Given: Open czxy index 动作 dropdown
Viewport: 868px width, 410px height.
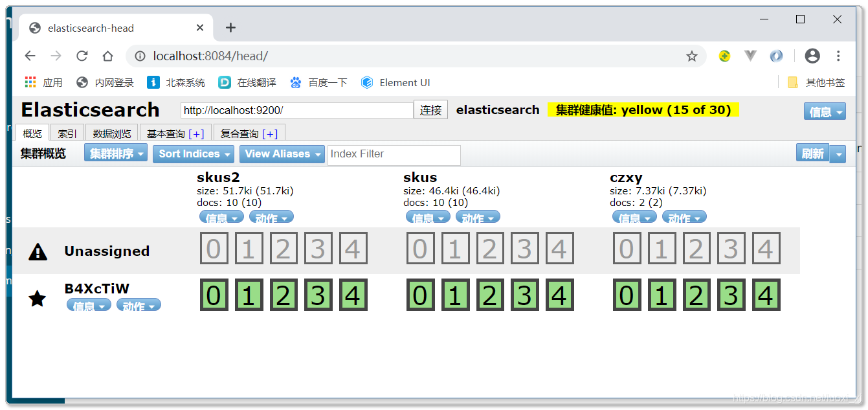Looking at the screenshot, I should click(684, 217).
